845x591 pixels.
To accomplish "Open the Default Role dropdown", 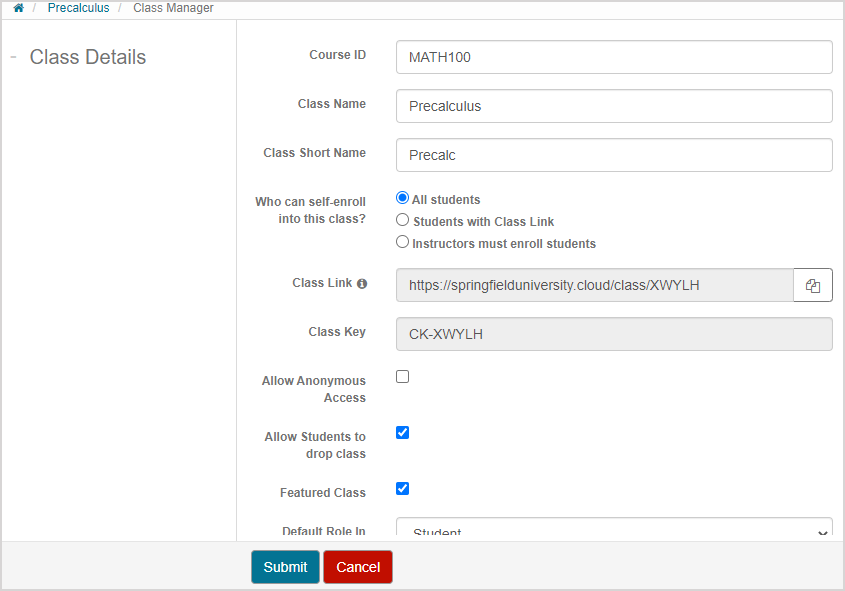I will coord(614,530).
